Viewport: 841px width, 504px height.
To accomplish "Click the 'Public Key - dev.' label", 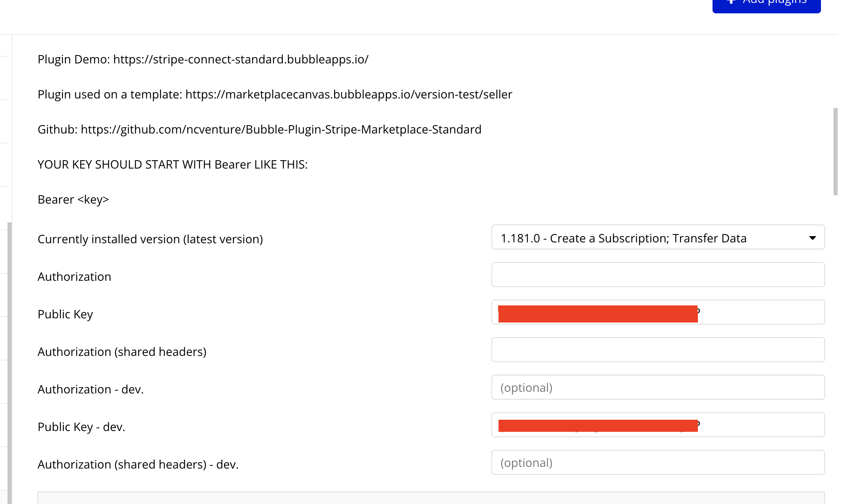I will click(81, 427).
